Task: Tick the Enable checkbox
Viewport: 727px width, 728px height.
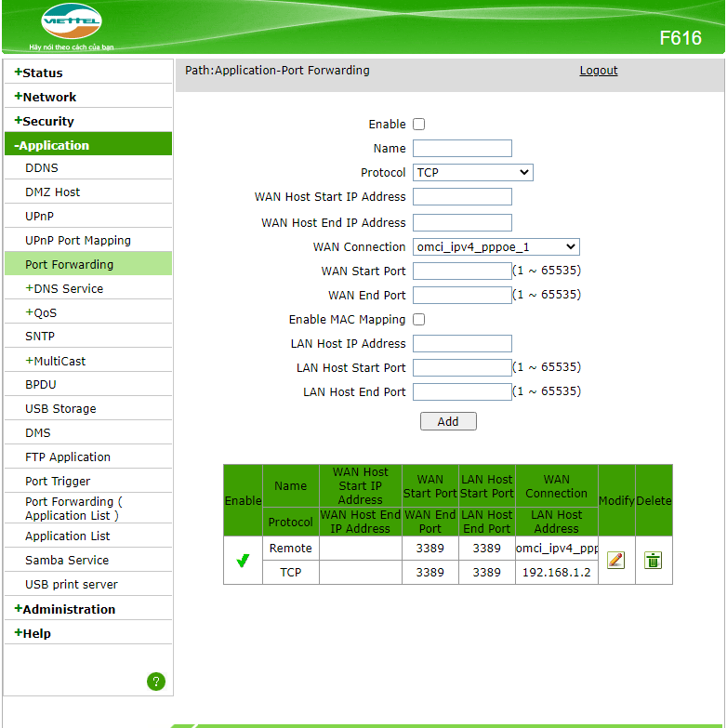Action: (418, 124)
